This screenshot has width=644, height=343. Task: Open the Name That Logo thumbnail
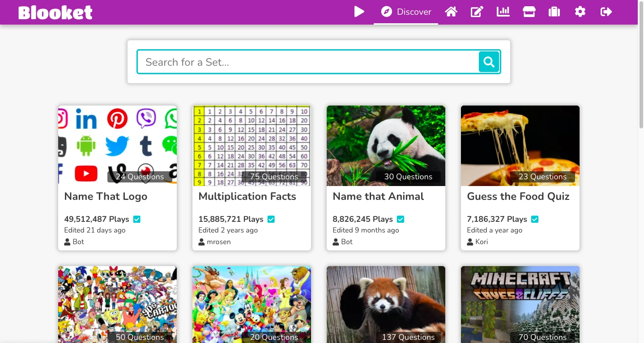point(117,146)
